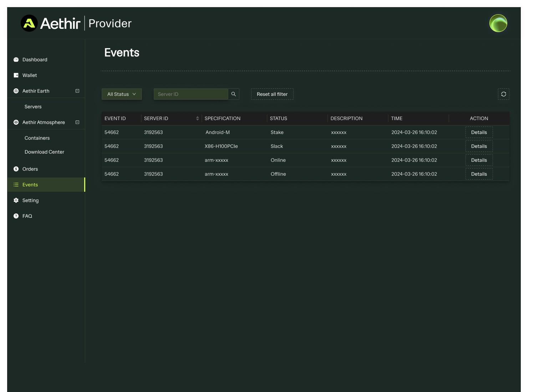Select Containers in the sidebar
This screenshot has width=534, height=392.
click(37, 138)
